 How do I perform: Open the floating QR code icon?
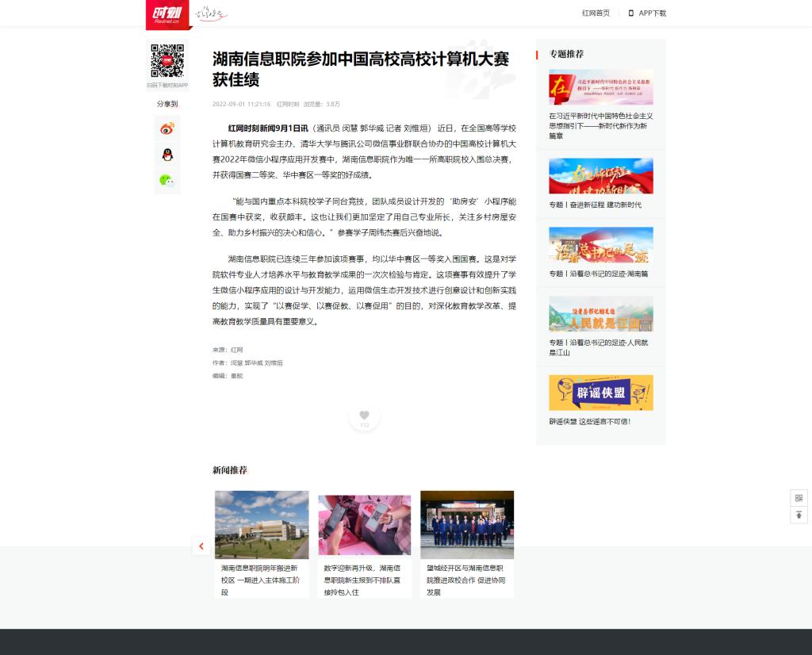pos(799,498)
